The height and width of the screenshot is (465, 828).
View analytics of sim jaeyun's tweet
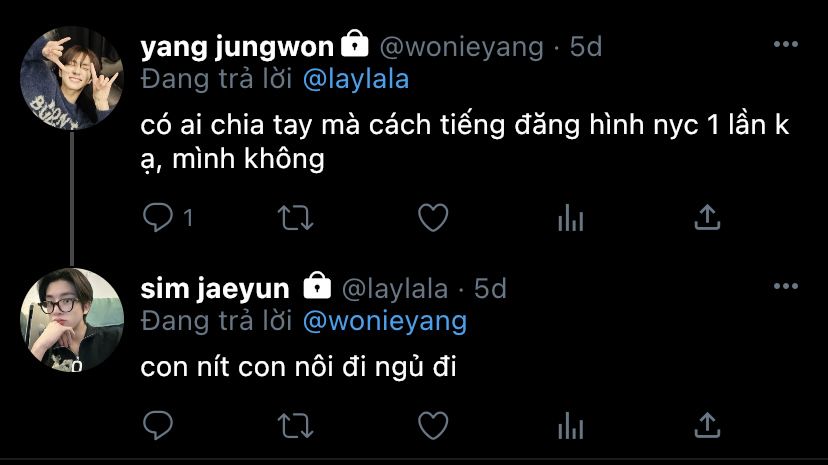[x=570, y=426]
